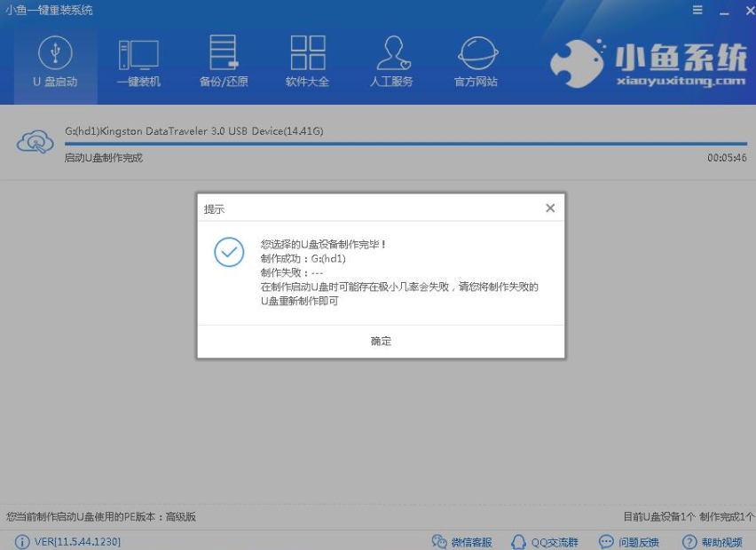This screenshot has height=550, width=756.
Task: Open the QQ交流群 chat group link
Action: coord(544,541)
